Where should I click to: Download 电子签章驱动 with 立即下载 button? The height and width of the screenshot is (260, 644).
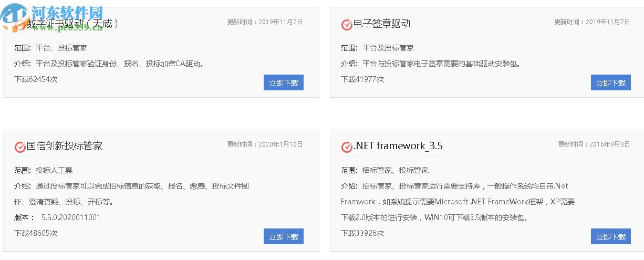click(611, 82)
